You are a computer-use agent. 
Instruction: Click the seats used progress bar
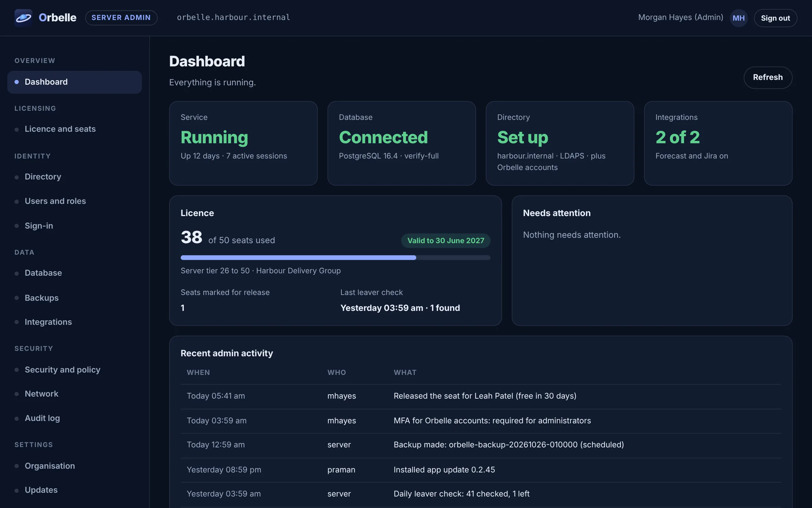pyautogui.click(x=335, y=258)
